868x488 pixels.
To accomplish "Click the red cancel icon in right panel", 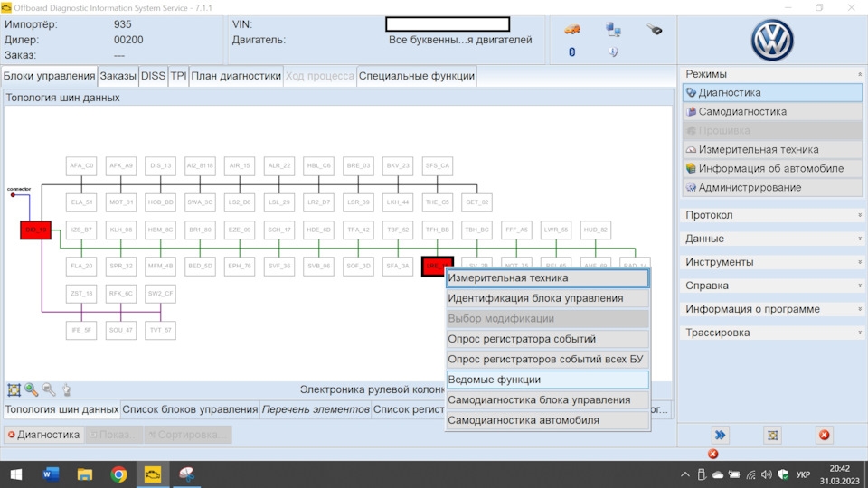I will click(x=825, y=435).
